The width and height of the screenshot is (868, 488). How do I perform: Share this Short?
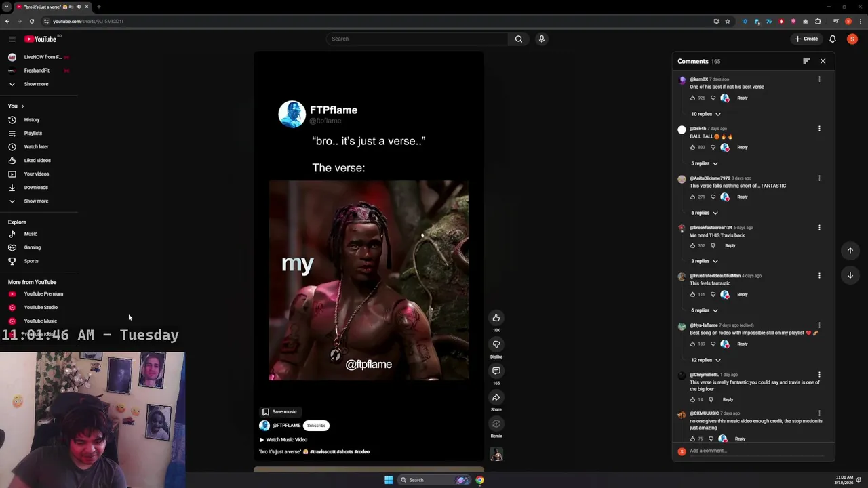click(496, 397)
